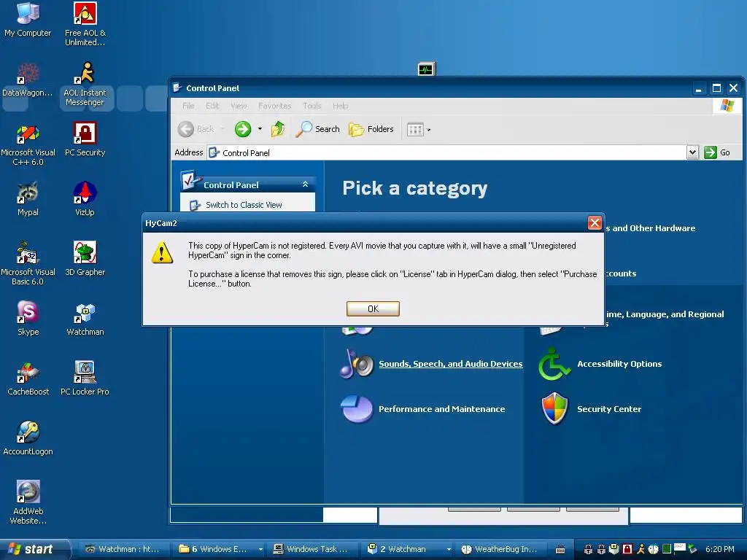Expand the Address bar dropdown
This screenshot has height=560, width=747.
[x=692, y=152]
